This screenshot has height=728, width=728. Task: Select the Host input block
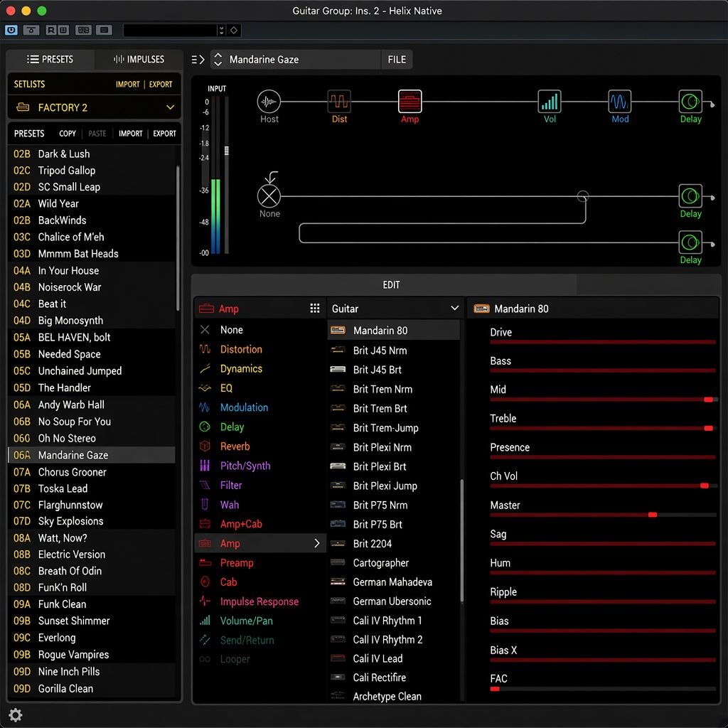(269, 102)
